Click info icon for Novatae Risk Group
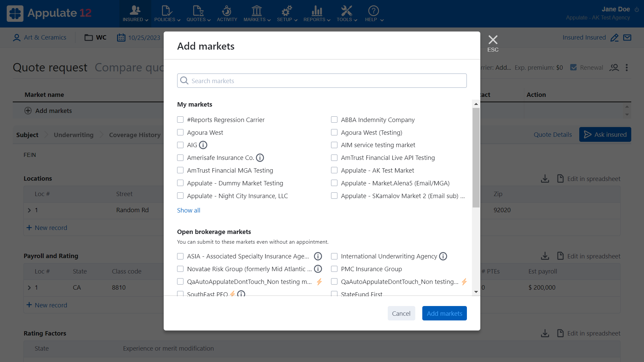The width and height of the screenshot is (644, 362). (318, 269)
